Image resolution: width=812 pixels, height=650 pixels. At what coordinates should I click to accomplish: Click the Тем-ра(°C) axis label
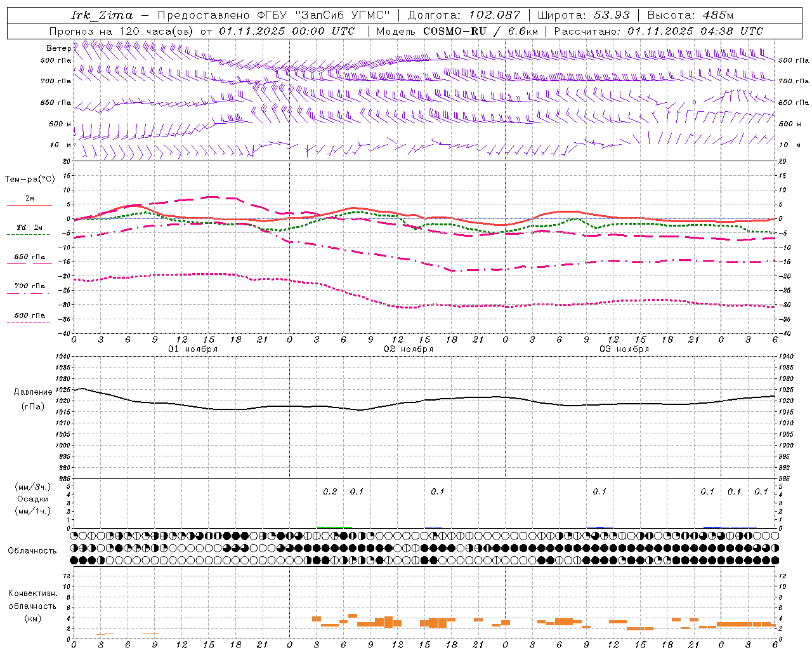point(30,180)
